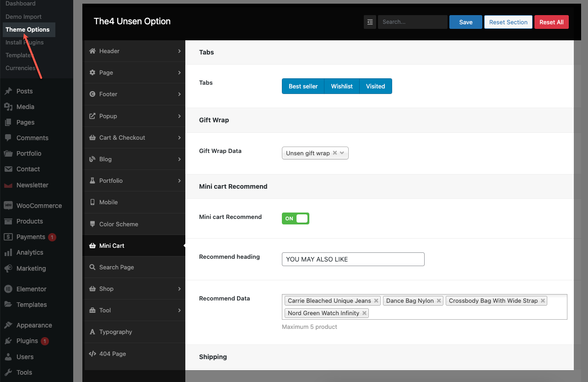
Task: Click the Plugins plug icon
Action: (8, 341)
